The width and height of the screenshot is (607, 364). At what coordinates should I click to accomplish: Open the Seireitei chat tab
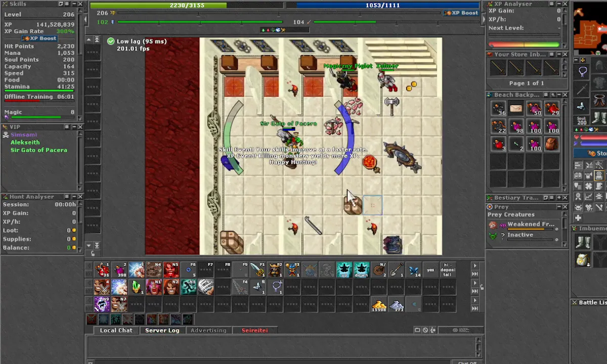pos(254,330)
